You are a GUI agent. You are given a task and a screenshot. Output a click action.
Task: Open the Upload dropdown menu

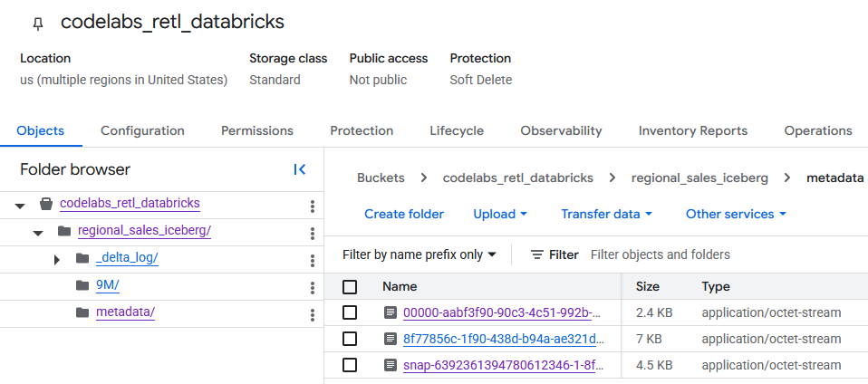500,215
